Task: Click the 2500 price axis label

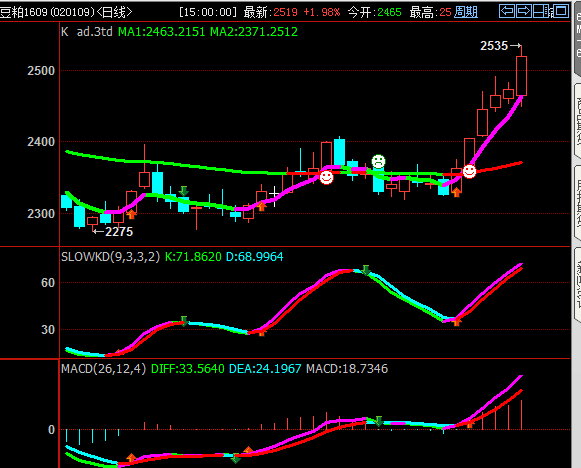Action: click(x=41, y=70)
